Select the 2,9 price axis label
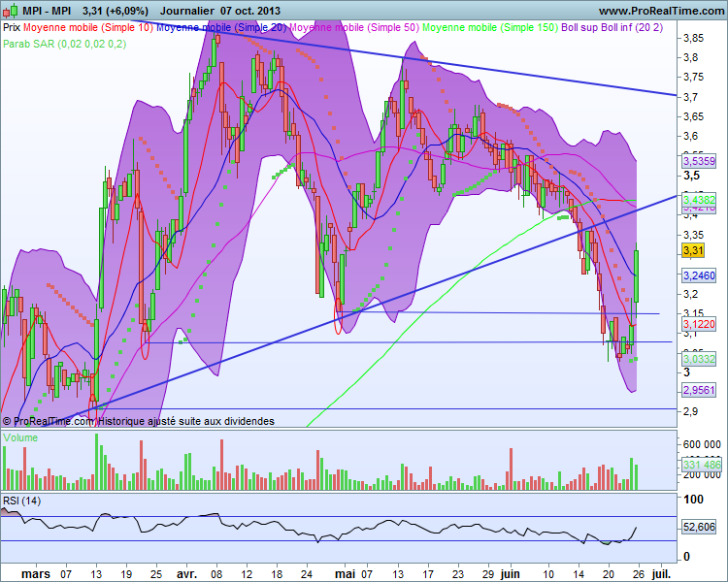Screen dimensions: 728x582 (x=690, y=411)
